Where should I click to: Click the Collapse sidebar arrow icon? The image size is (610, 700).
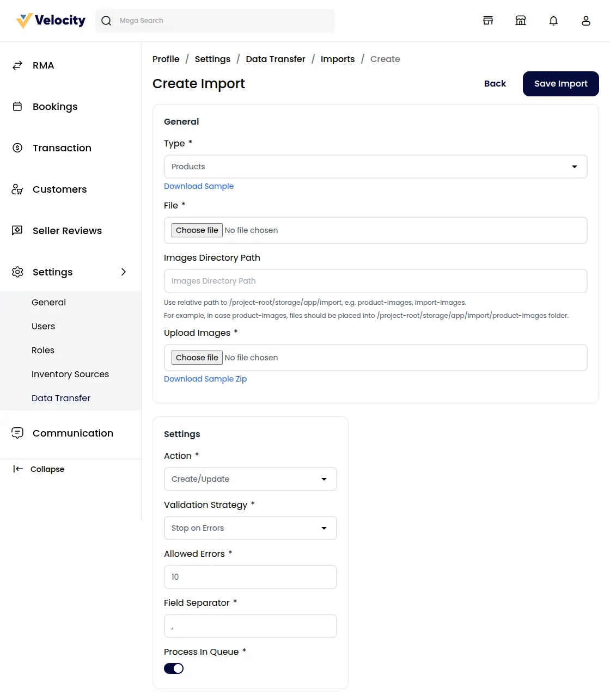point(18,469)
